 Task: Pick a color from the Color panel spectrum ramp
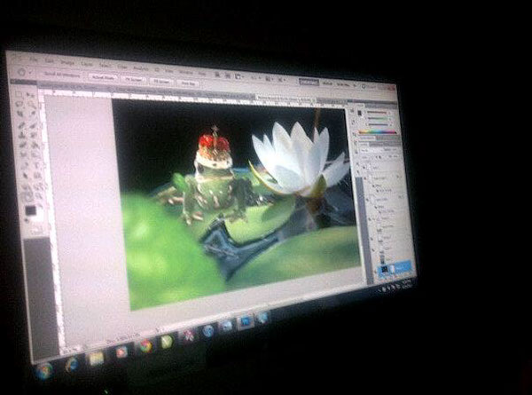point(377,131)
